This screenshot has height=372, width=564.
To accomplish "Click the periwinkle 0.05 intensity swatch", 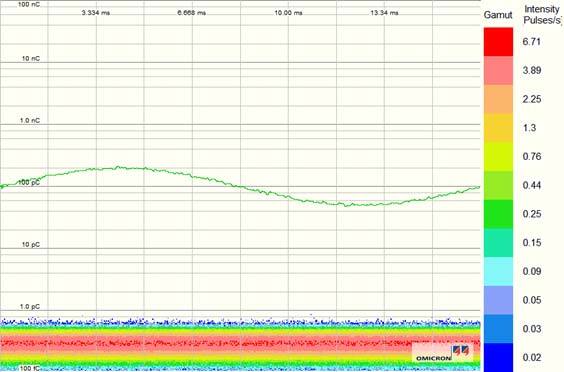I will 498,300.
